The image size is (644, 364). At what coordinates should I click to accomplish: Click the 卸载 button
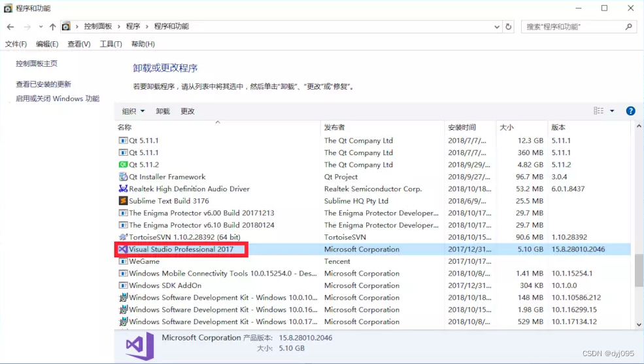[x=163, y=111]
